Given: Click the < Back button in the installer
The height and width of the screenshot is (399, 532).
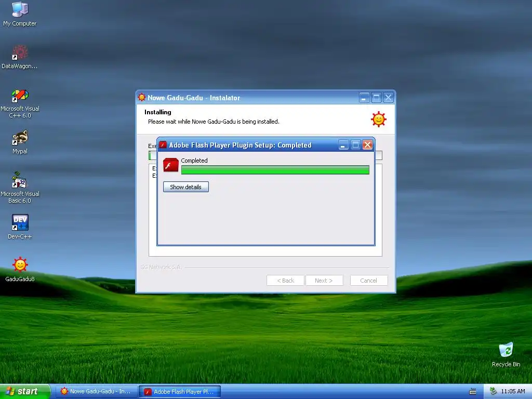Looking at the screenshot, I should click(285, 281).
